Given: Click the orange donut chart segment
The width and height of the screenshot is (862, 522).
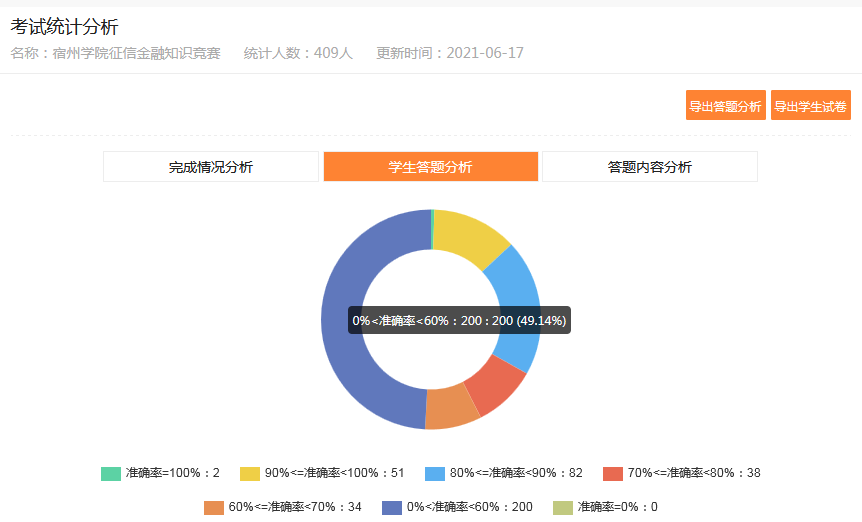Looking at the screenshot, I should [x=452, y=407].
